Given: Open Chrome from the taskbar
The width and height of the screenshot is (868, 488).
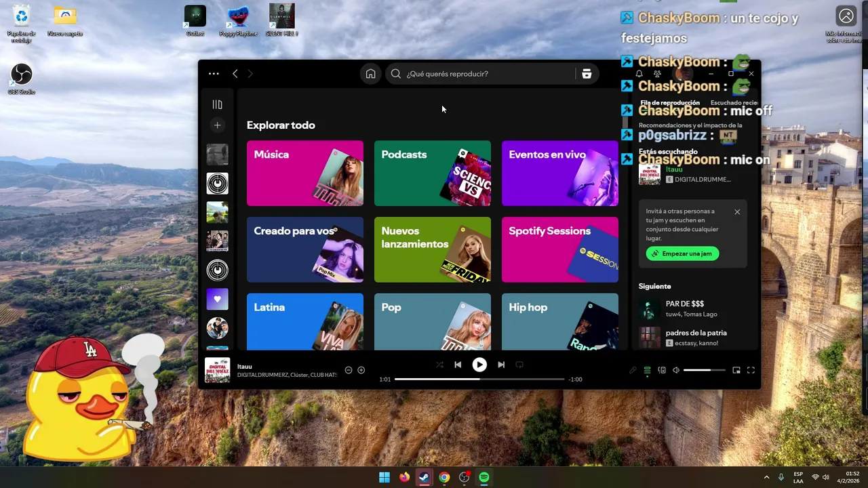Looking at the screenshot, I should click(x=444, y=477).
